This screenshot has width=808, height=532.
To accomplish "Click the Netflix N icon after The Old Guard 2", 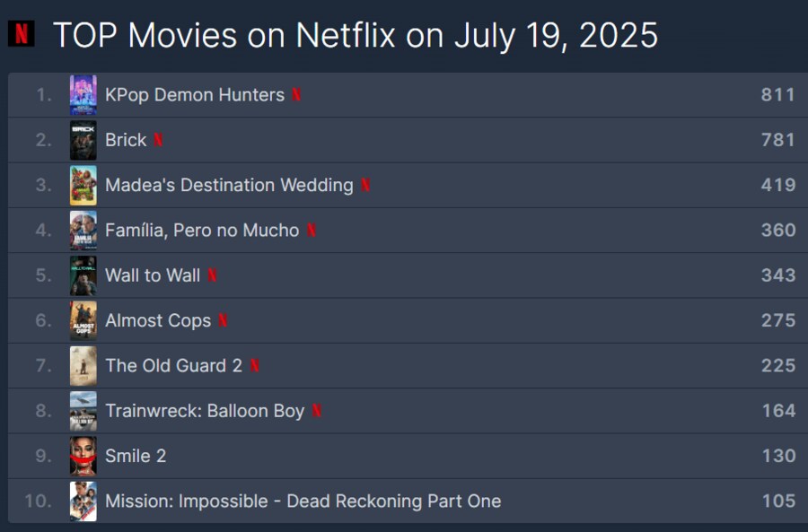I will [255, 366].
